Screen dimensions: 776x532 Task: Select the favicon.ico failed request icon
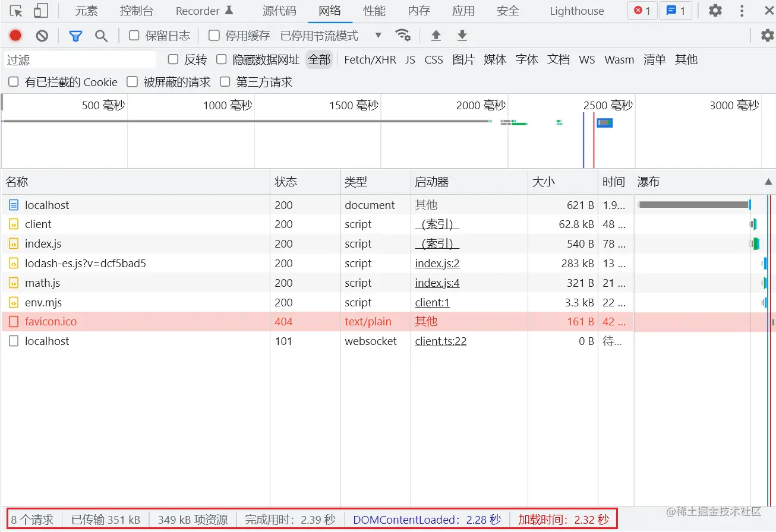[x=14, y=322]
